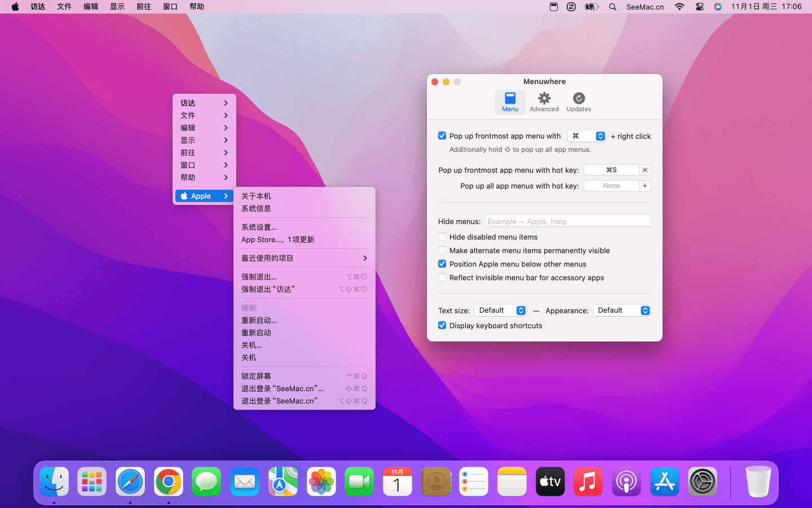The image size is (812, 508).
Task: Expand 最近使用的项目 submenu
Action: point(304,258)
